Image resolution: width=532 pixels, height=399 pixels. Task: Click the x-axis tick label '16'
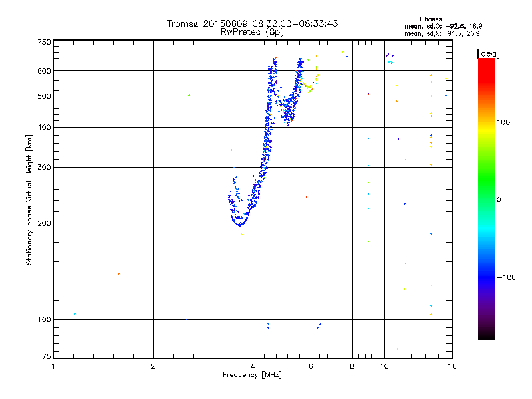(452, 366)
